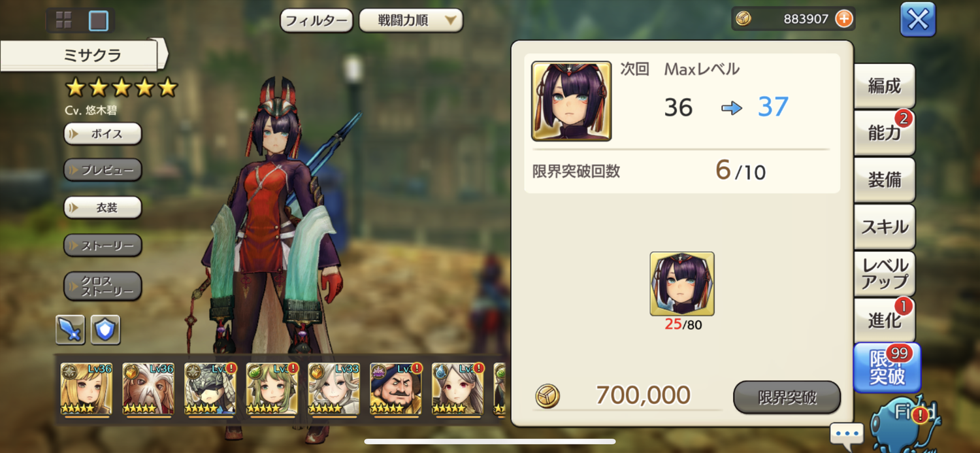Tap the blue sword attack icon
Viewport: 980px width, 453px height.
coord(71,329)
